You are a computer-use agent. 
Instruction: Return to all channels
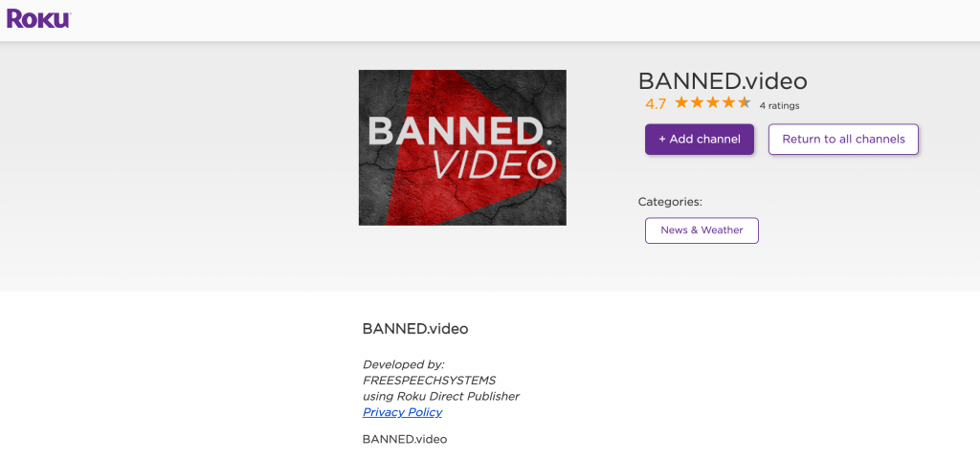843,140
